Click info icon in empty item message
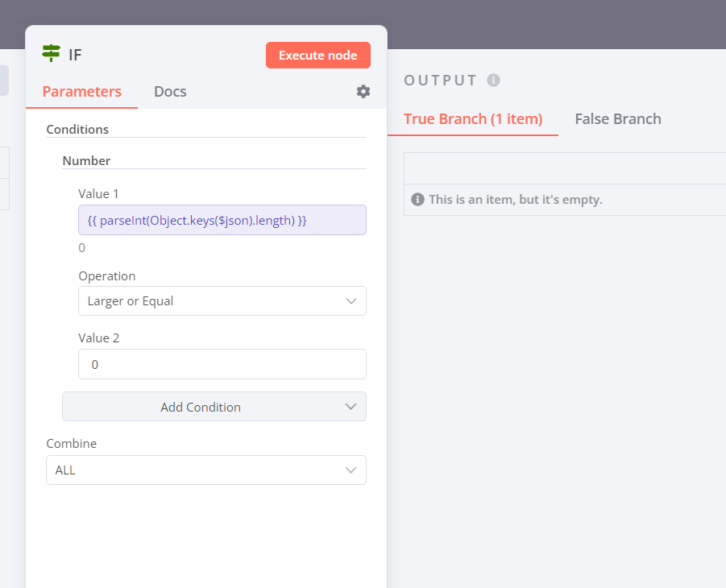 pos(417,199)
